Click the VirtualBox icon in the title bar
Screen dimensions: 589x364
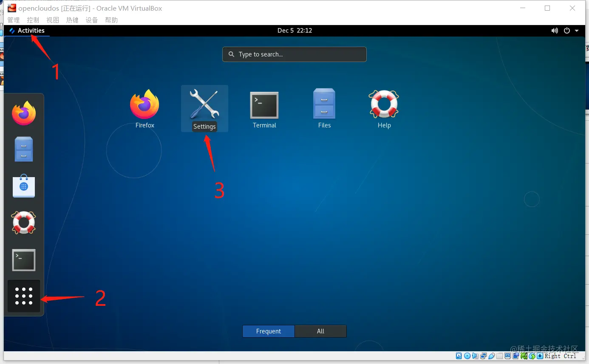click(12, 8)
